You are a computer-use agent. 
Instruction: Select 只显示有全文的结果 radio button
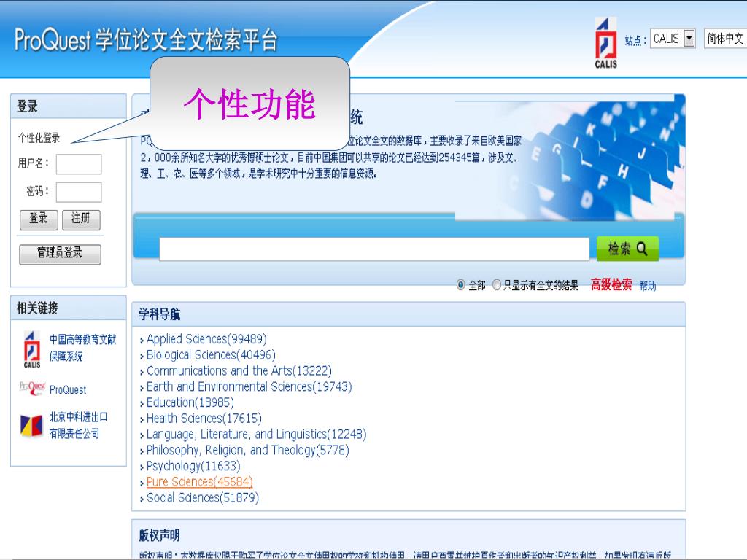click(x=496, y=285)
